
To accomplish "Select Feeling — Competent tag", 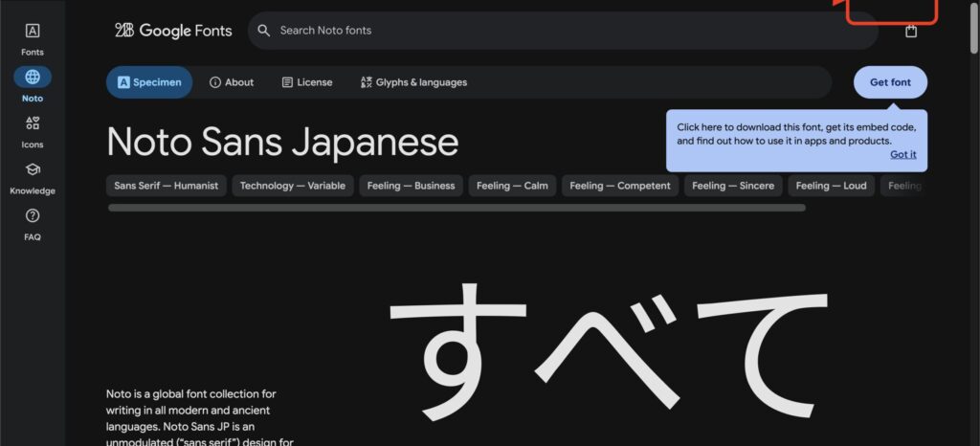I will pos(620,186).
